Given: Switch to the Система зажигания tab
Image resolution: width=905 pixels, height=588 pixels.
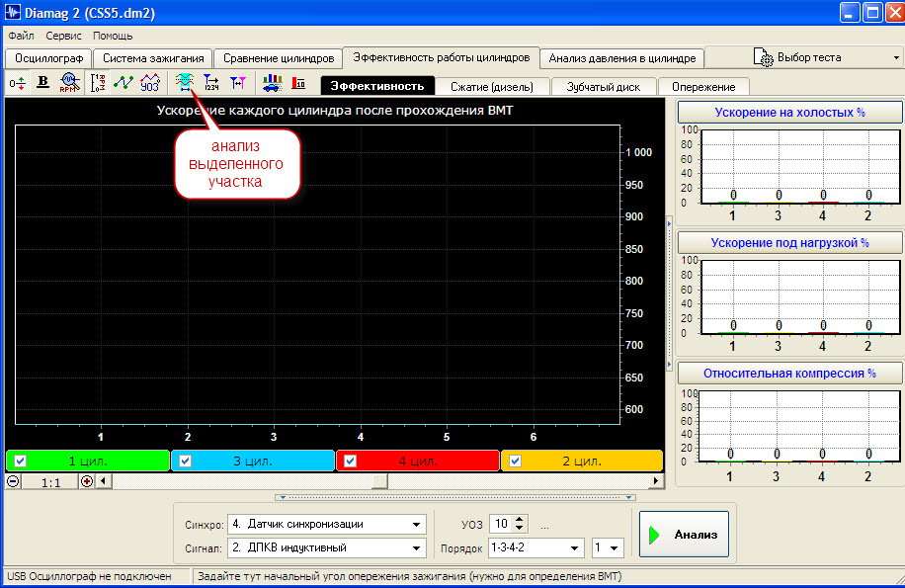Looking at the screenshot, I should 153,58.
